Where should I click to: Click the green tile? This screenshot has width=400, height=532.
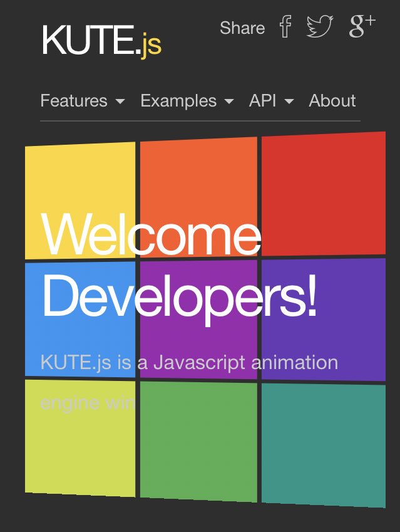tap(198, 441)
